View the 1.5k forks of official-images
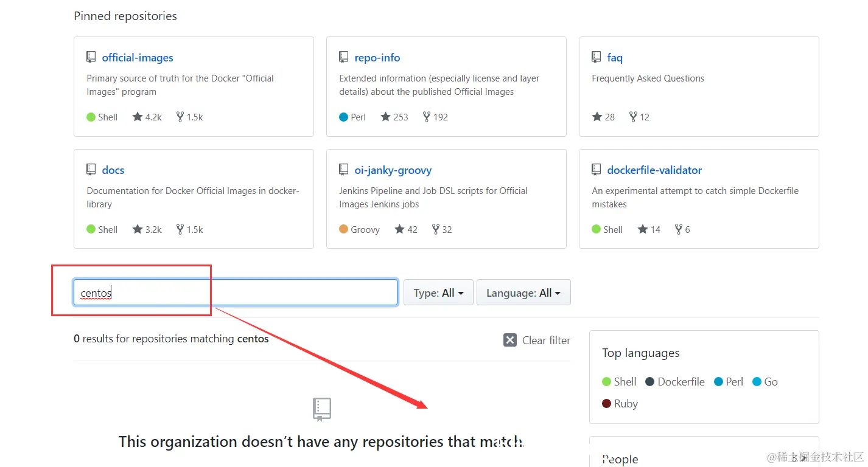868x467 pixels. [189, 117]
